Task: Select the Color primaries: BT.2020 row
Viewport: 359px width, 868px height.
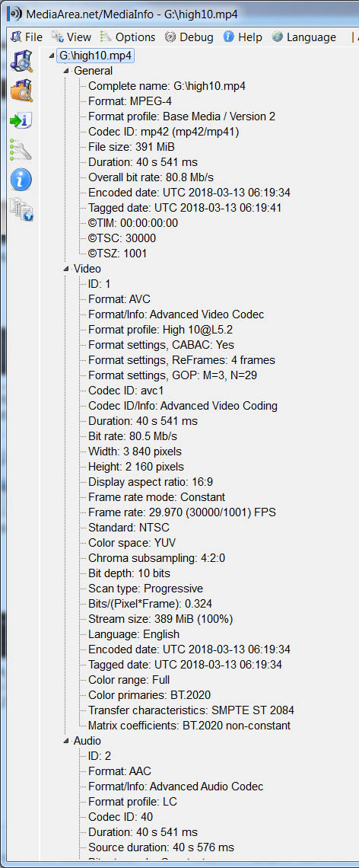Action: click(x=149, y=694)
